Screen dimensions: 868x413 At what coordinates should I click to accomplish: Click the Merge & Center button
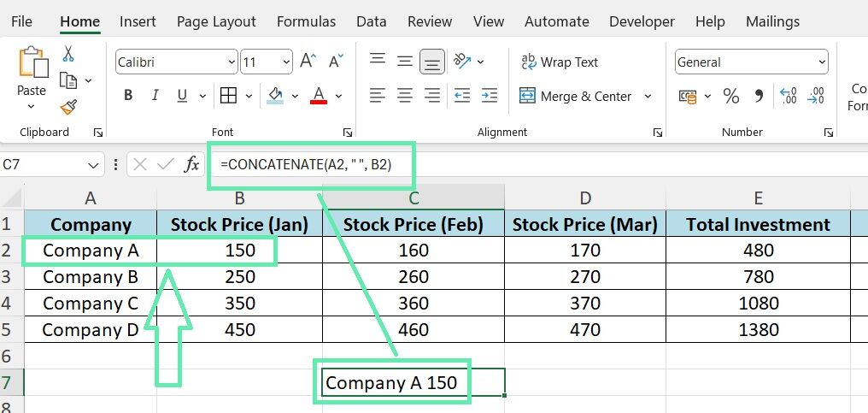coord(575,97)
